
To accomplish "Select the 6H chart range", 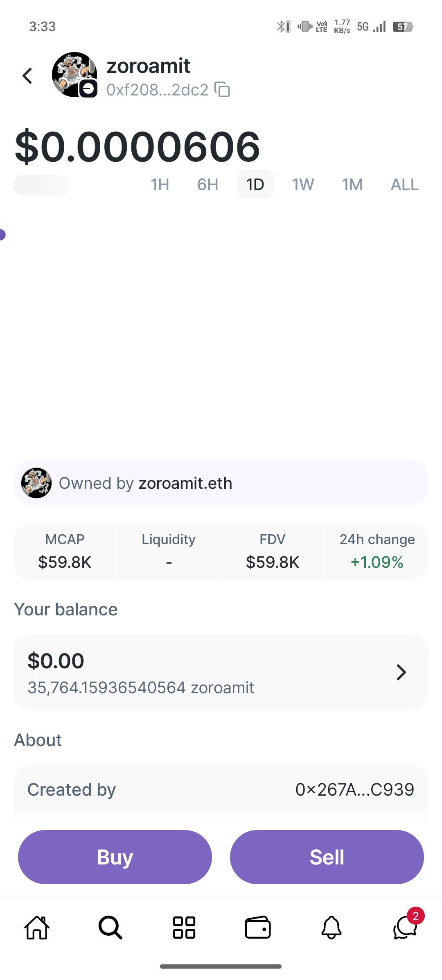I will click(207, 184).
